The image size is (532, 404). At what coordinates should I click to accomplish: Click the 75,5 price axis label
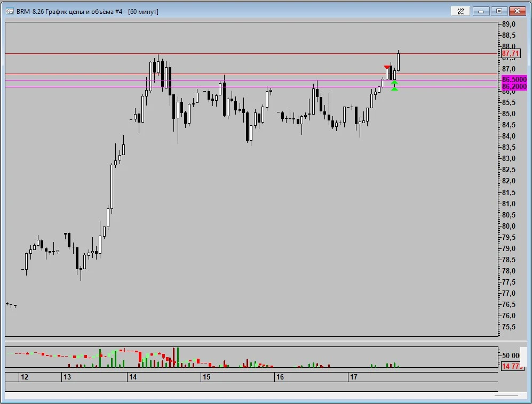[x=509, y=327]
